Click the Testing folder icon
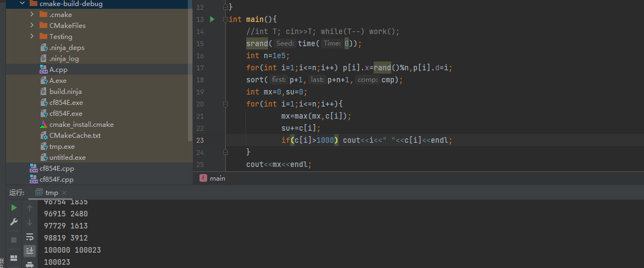Image resolution: width=644 pixels, height=268 pixels. pos(43,37)
